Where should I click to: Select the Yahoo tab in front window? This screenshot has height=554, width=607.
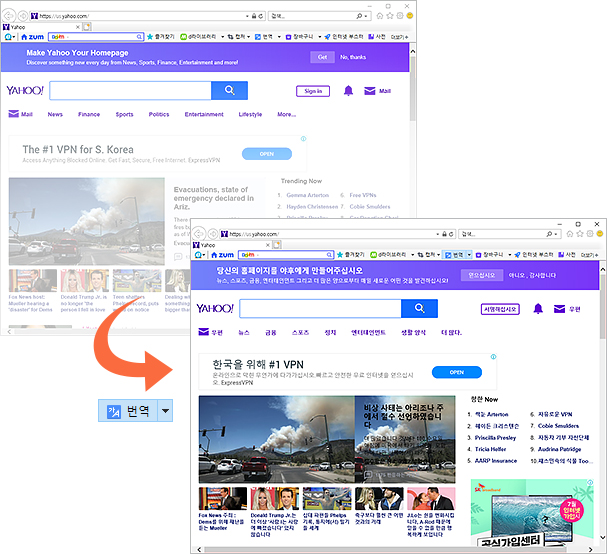232,245
